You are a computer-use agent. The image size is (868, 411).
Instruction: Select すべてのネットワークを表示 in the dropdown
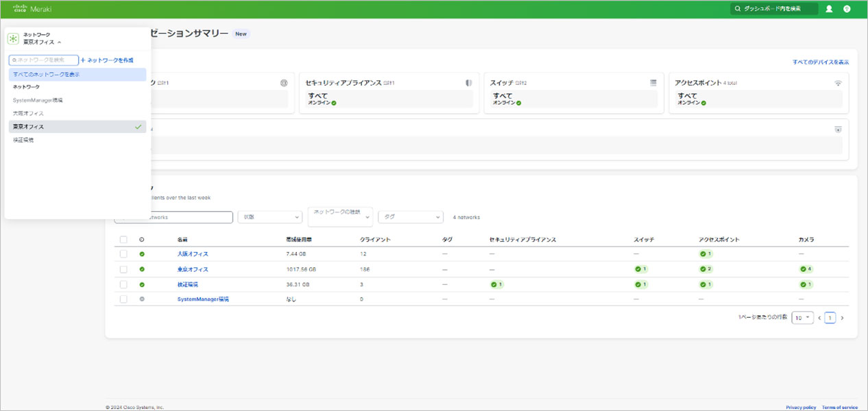coord(77,74)
